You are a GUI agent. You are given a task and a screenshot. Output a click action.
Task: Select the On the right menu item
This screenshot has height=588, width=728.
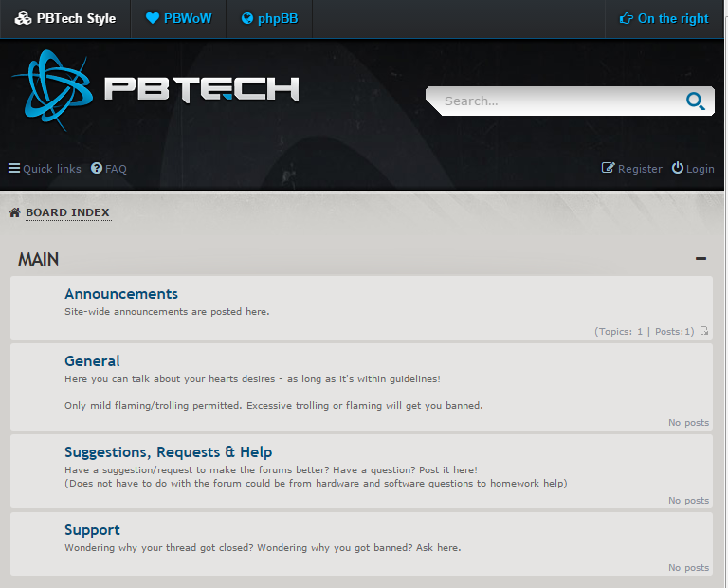point(664,19)
